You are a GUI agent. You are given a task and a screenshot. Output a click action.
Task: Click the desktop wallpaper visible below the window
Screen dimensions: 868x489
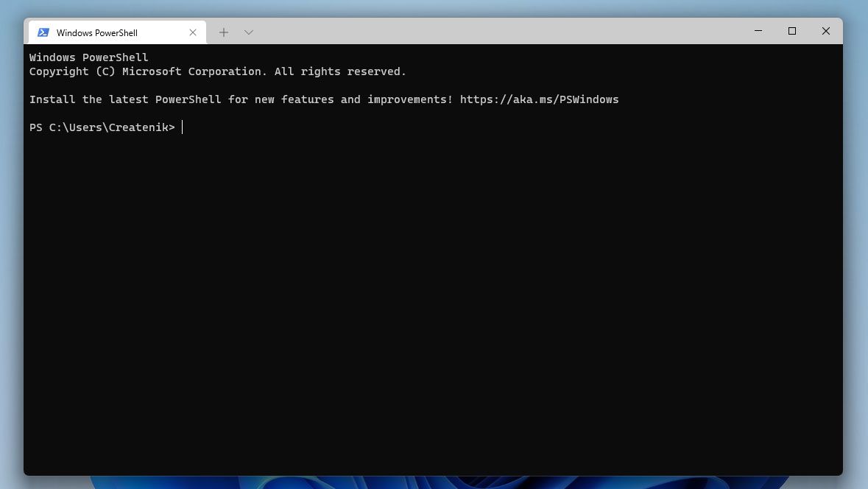434,484
